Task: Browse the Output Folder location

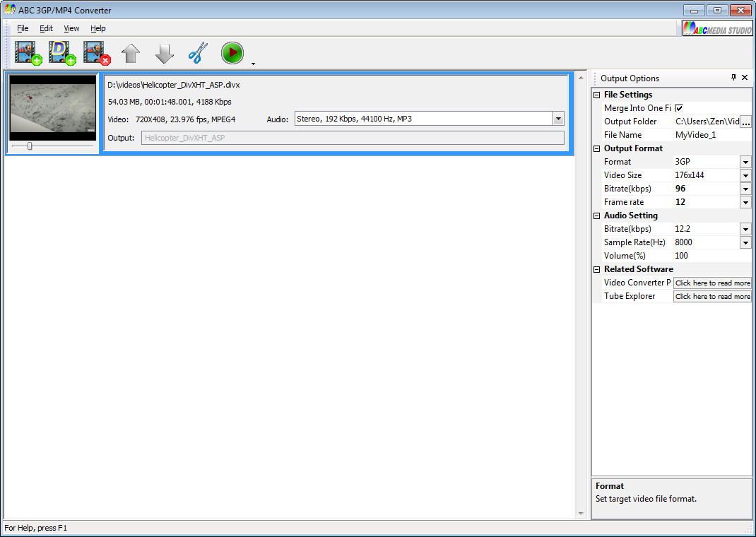Action: click(x=746, y=121)
